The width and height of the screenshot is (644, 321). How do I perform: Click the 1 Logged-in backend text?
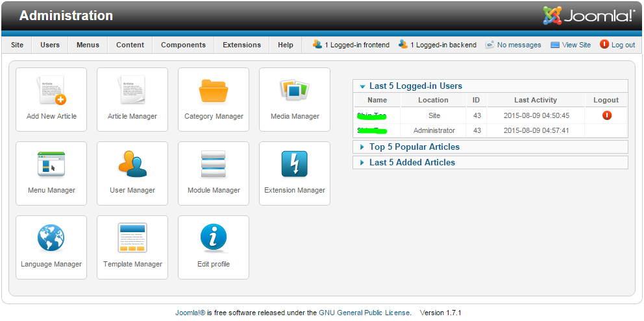(443, 45)
